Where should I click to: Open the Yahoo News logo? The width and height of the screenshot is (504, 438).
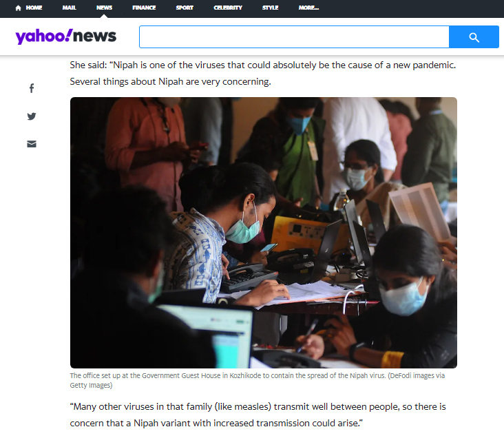click(66, 36)
